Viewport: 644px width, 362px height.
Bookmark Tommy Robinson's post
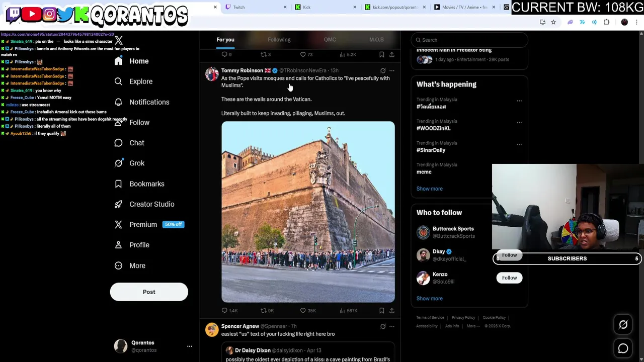[381, 311]
